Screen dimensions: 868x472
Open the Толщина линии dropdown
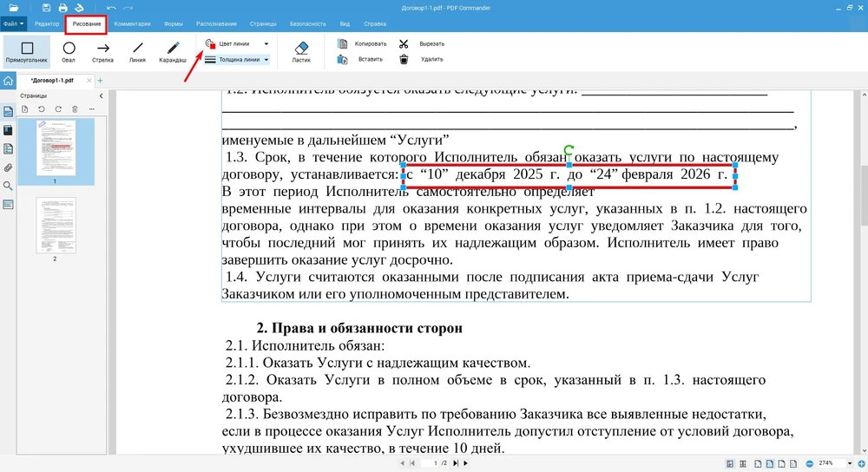[266, 60]
